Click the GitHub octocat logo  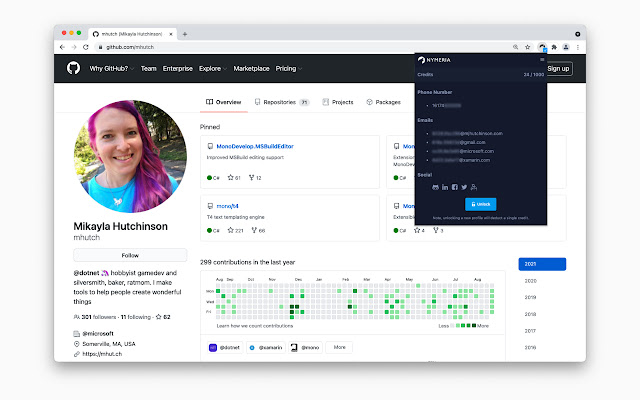point(73,68)
